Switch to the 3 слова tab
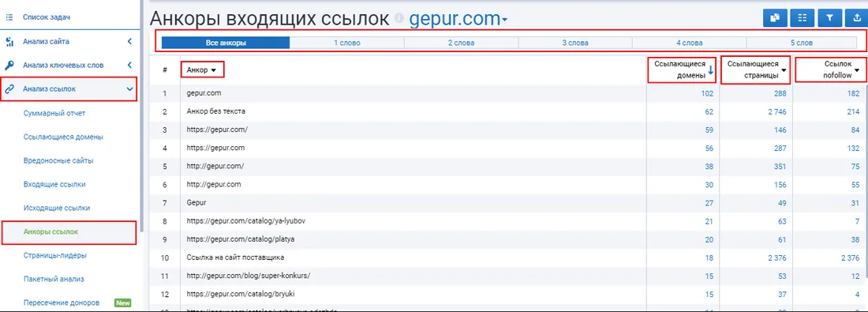 coord(575,43)
